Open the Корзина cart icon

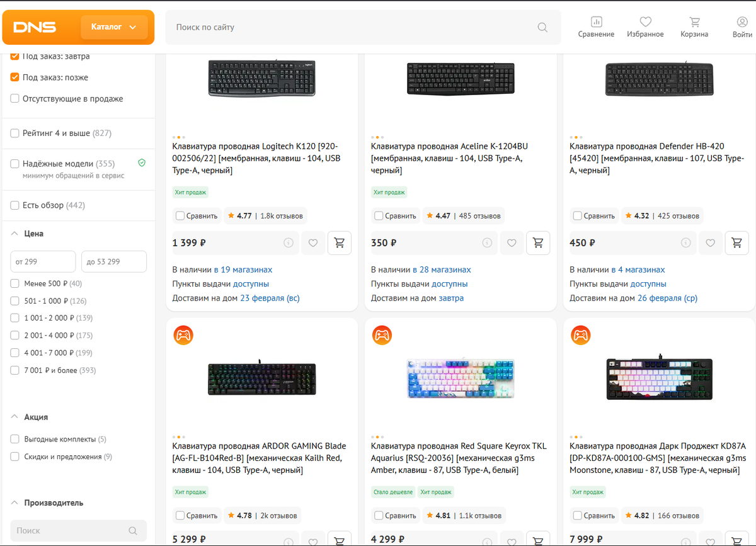(694, 21)
